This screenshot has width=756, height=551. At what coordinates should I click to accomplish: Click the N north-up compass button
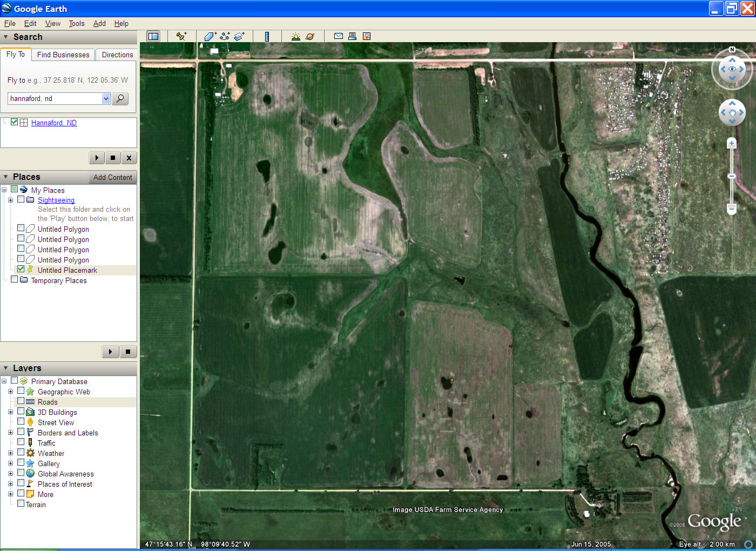click(732, 50)
